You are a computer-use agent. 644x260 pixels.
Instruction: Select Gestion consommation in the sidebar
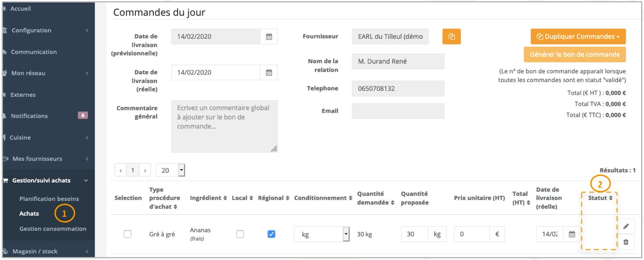tap(52, 229)
